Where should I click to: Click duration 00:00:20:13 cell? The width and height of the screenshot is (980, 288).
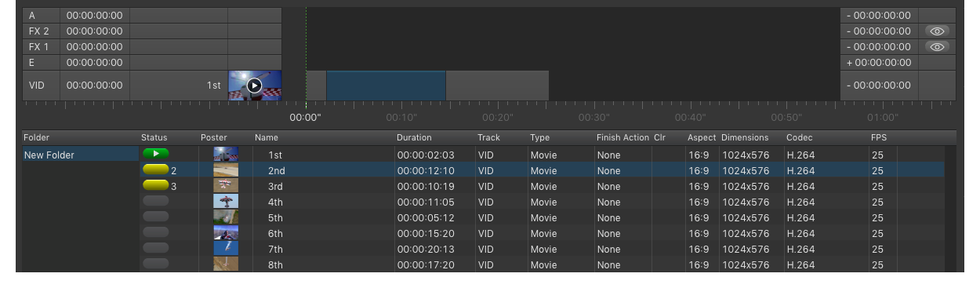pyautogui.click(x=426, y=250)
